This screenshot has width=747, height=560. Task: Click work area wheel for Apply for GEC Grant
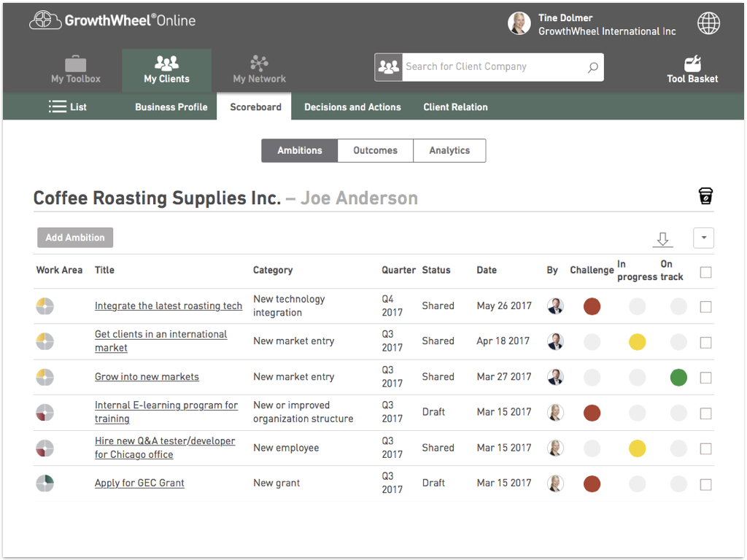coord(44,483)
